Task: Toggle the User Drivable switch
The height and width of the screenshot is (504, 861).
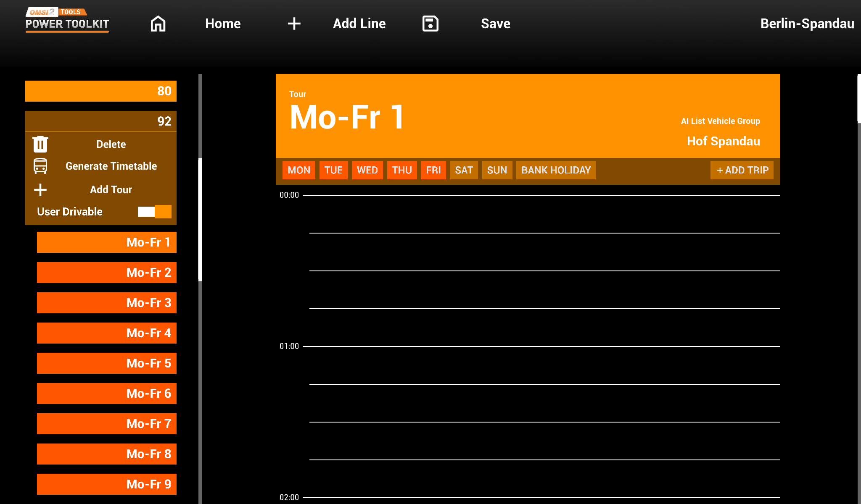Action: point(155,212)
